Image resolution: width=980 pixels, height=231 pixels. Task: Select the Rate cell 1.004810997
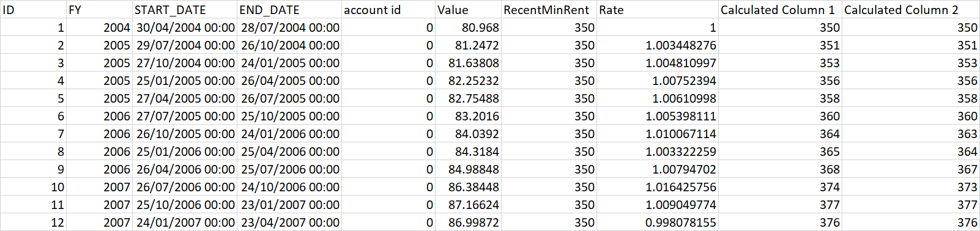(x=657, y=63)
